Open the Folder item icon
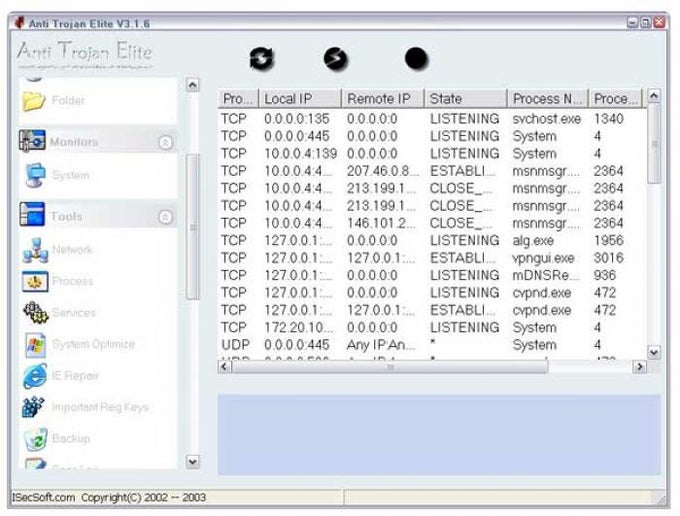Image resolution: width=680 pixels, height=516 pixels. [x=34, y=101]
